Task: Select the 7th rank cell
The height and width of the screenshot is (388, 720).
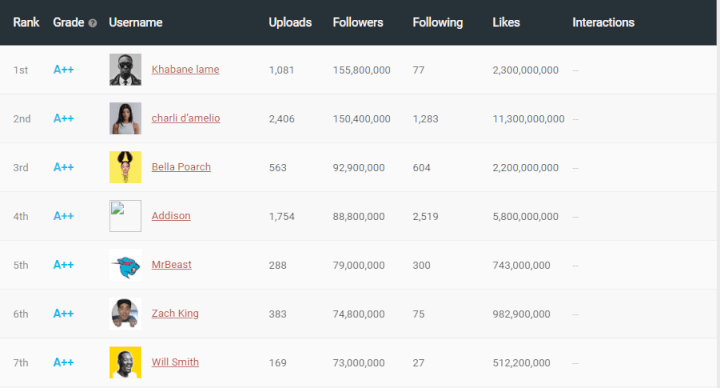Action: pos(21,363)
